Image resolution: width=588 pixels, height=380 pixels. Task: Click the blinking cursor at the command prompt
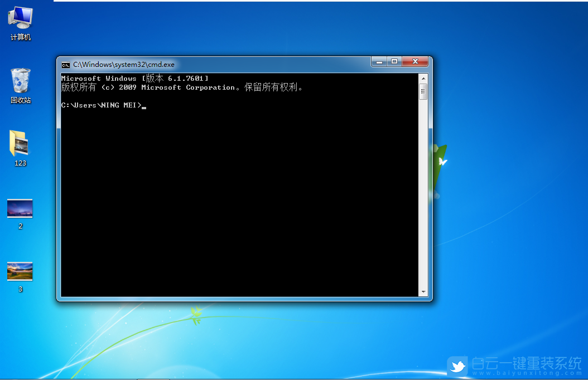144,106
